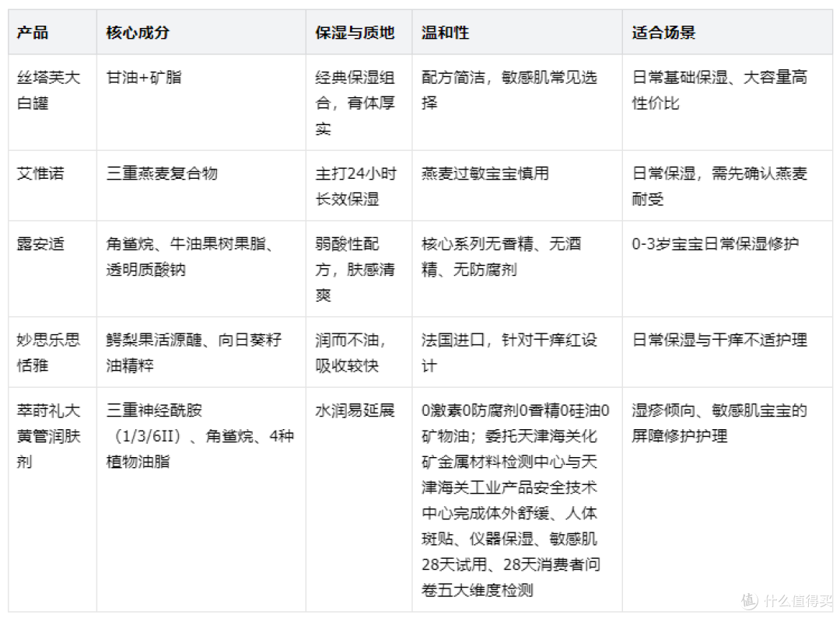Screen dimensions: 840x618
Task: Click the 润而不油，吸收较快 cell
Action: 359,352
